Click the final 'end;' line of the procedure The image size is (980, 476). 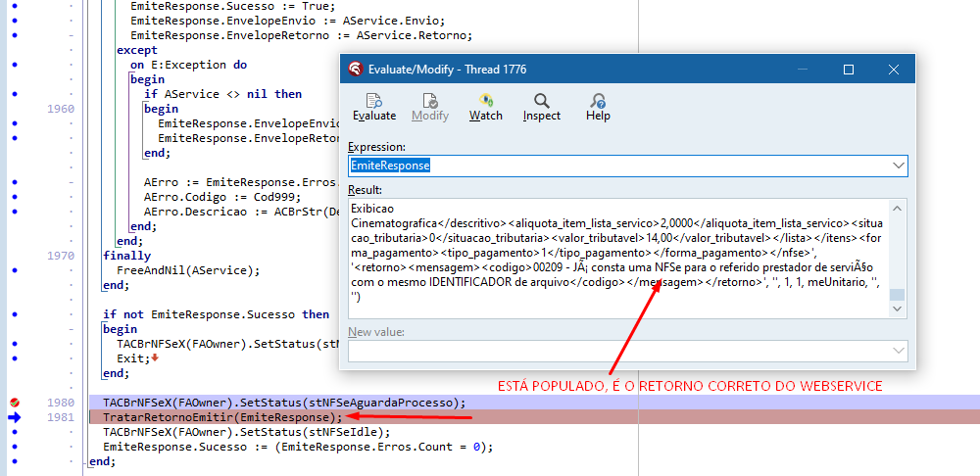tap(103, 461)
